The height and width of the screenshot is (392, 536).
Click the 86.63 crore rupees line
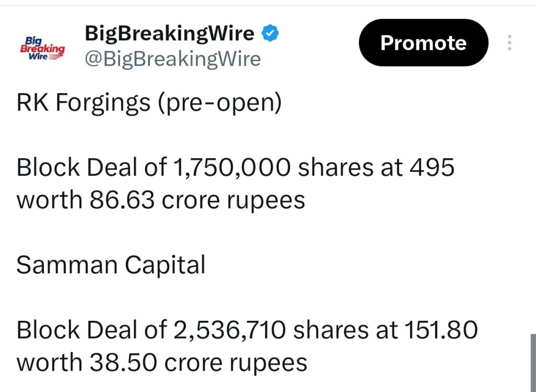pos(161,199)
